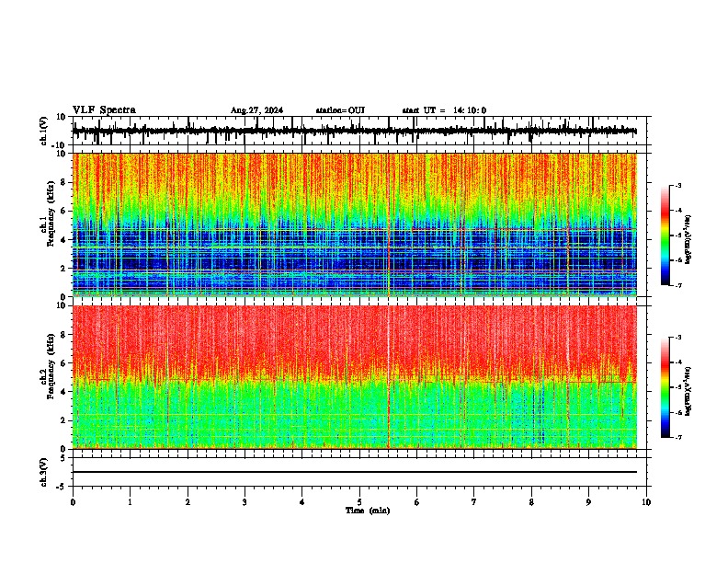
Task: Click the time-axis tick label "7"
Action: (x=474, y=502)
